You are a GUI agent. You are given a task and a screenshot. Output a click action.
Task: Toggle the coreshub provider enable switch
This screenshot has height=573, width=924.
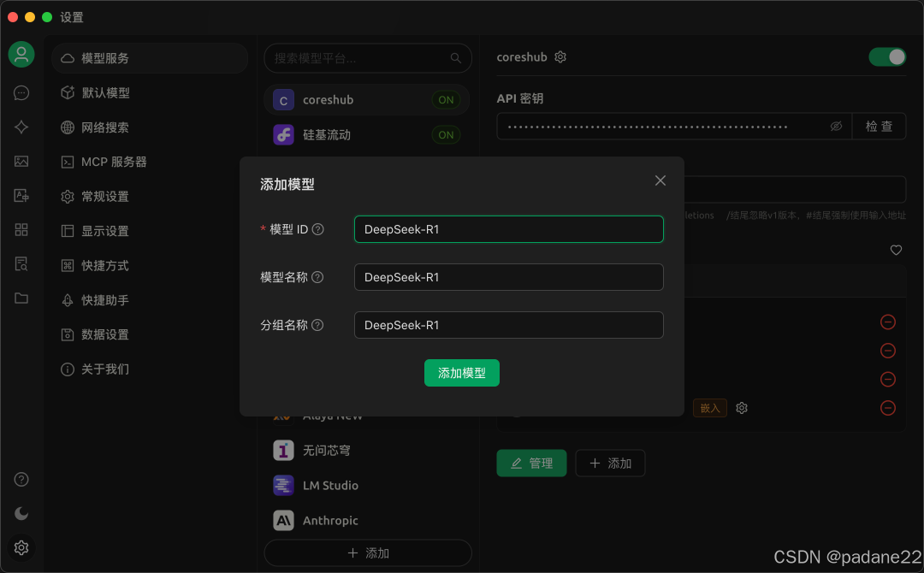(x=887, y=57)
